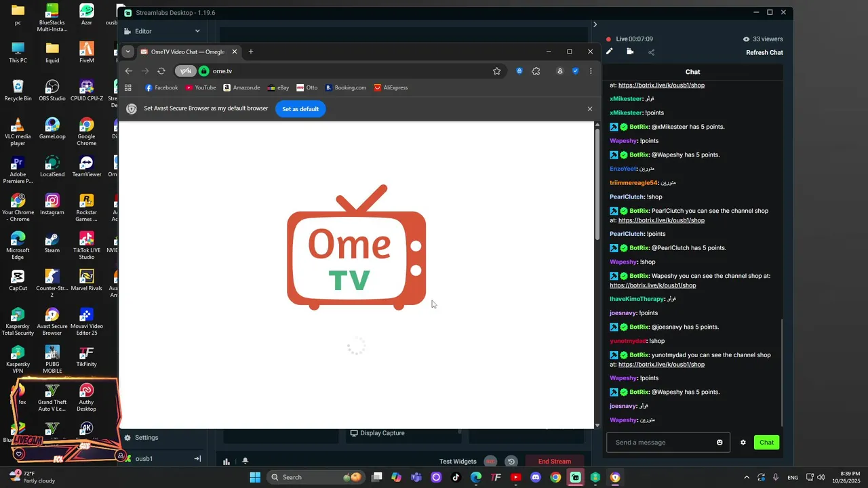The width and height of the screenshot is (868, 488).
Task: Expand the Editor dropdown in Streamlabs
Action: point(197,31)
